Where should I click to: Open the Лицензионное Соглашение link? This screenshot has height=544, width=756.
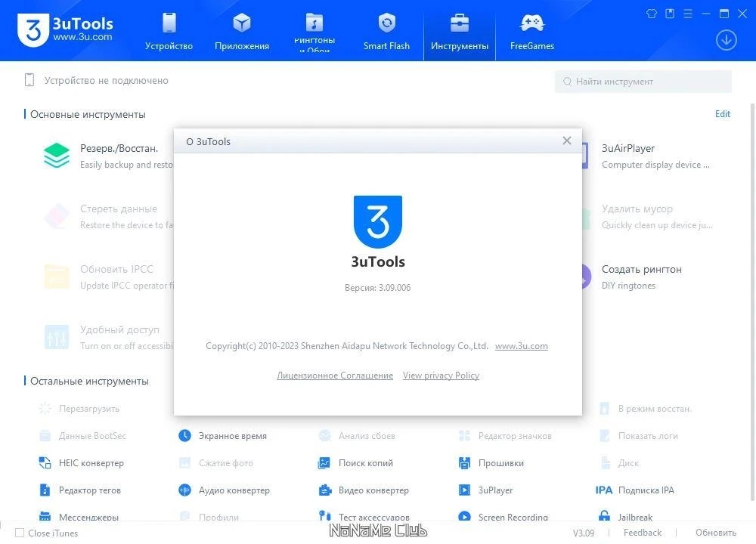[335, 376]
